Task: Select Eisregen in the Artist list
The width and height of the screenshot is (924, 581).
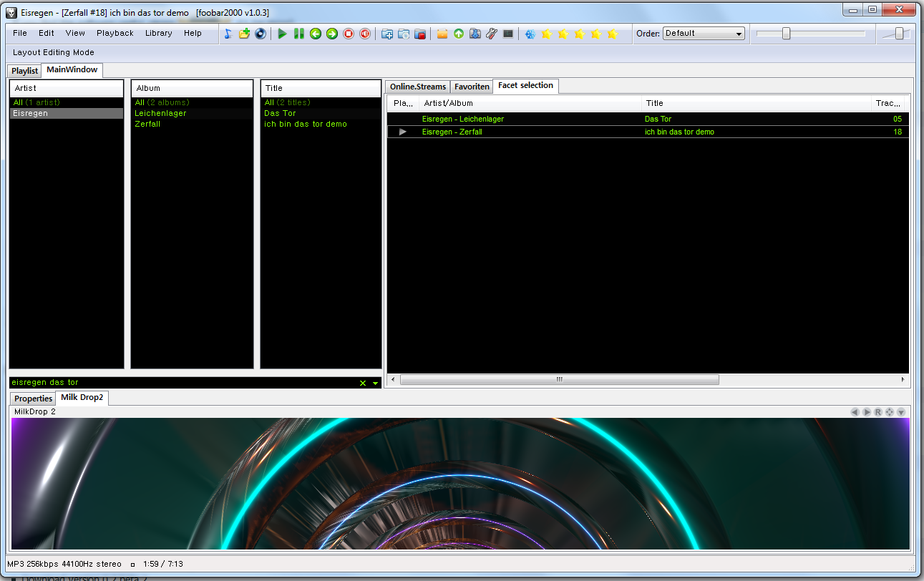Action: 67,113
